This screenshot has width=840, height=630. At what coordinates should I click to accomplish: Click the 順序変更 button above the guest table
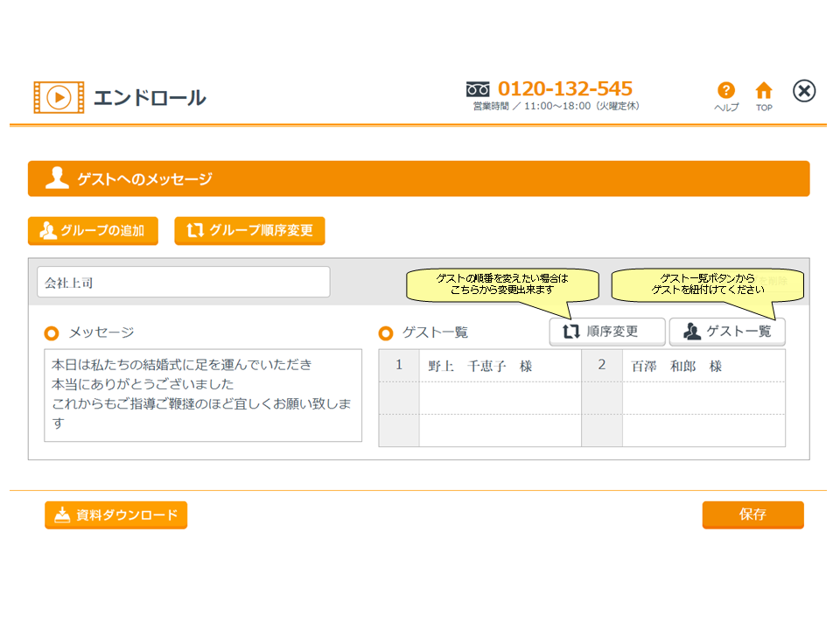[x=607, y=332]
